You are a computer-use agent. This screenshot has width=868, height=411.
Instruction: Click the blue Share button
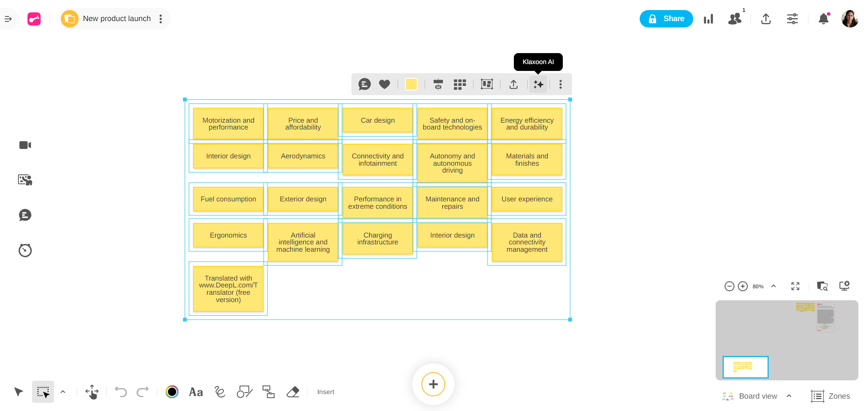coord(666,19)
